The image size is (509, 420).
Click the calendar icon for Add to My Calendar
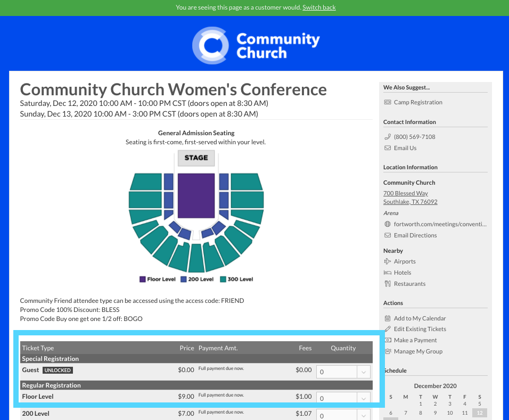click(x=388, y=318)
